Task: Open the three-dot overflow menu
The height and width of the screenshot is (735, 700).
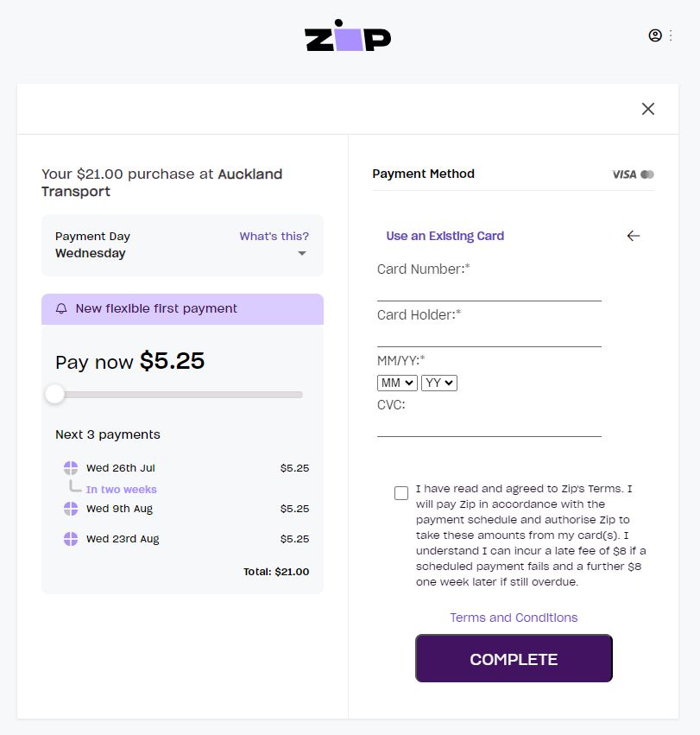Action: (669, 35)
